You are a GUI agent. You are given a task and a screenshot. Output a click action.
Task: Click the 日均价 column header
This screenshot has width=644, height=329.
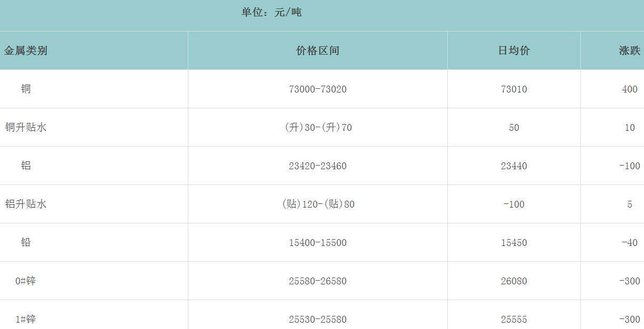(x=514, y=51)
